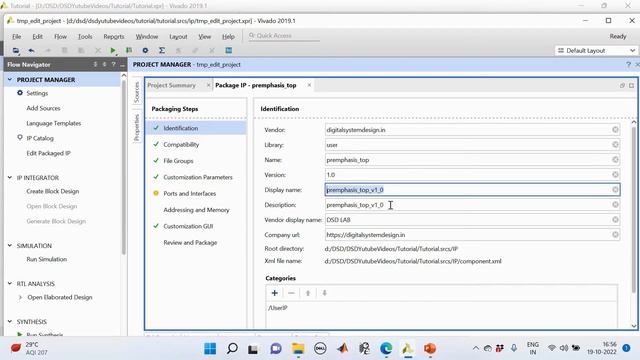
Task: Click the Sigma reports icon
Action: pos(162,51)
